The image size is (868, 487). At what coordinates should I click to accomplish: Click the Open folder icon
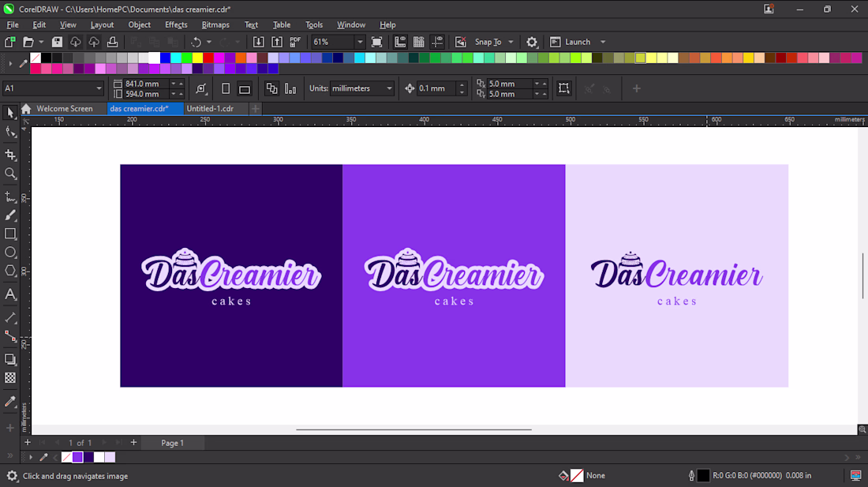pyautogui.click(x=28, y=42)
